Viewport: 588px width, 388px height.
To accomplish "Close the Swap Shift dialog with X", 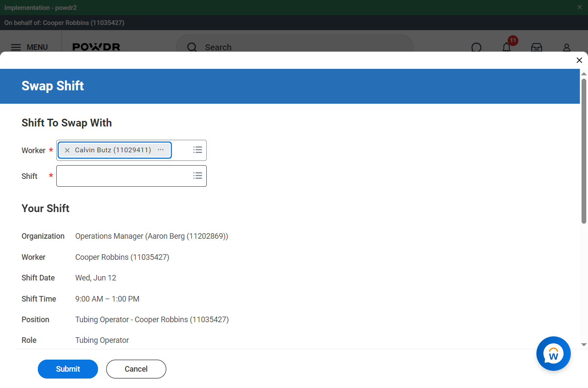I will coord(579,60).
